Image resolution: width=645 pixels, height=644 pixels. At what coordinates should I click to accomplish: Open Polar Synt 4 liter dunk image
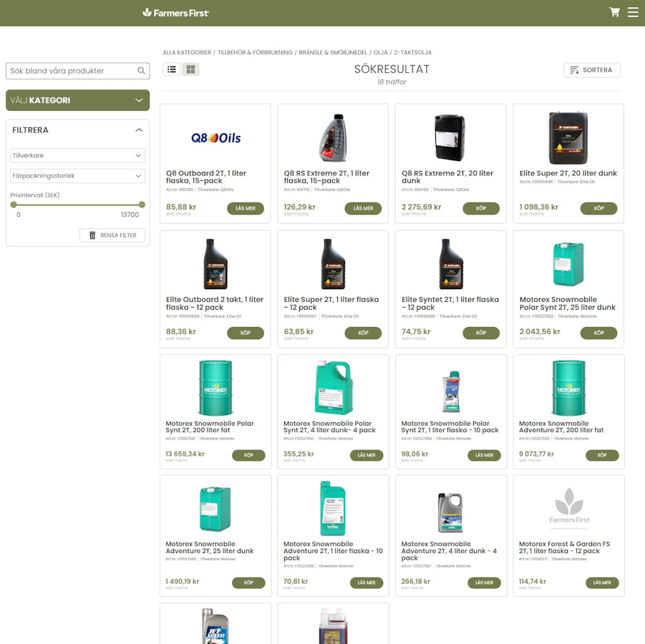(x=334, y=388)
